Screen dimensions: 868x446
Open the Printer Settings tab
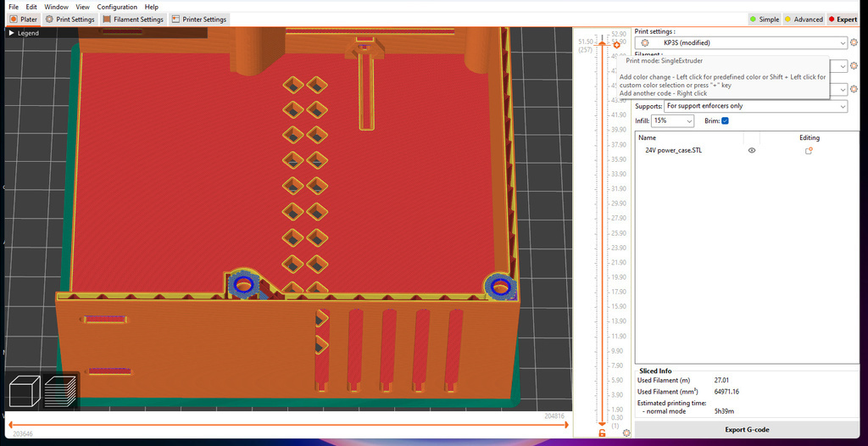click(x=198, y=20)
